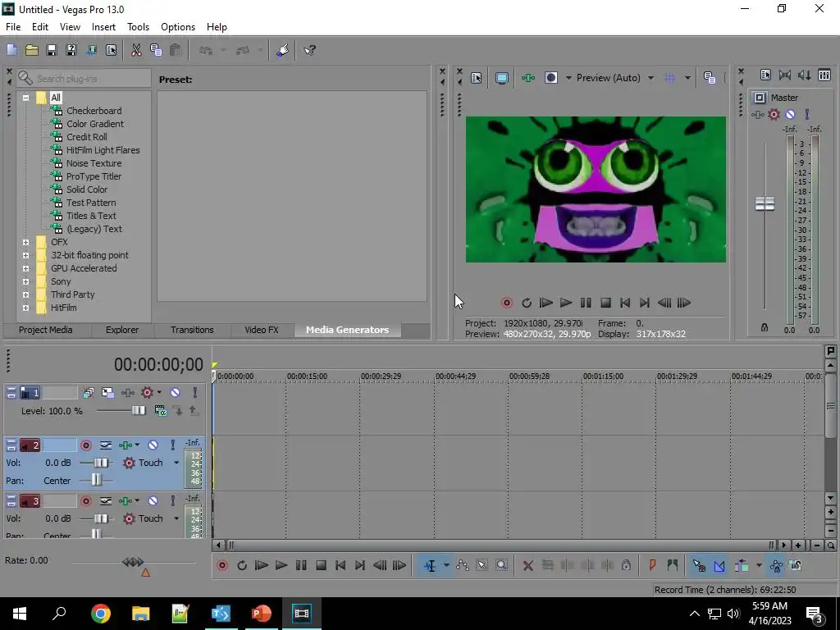Solo video track 1
Viewport: 840px width, 630px height.
click(x=195, y=393)
